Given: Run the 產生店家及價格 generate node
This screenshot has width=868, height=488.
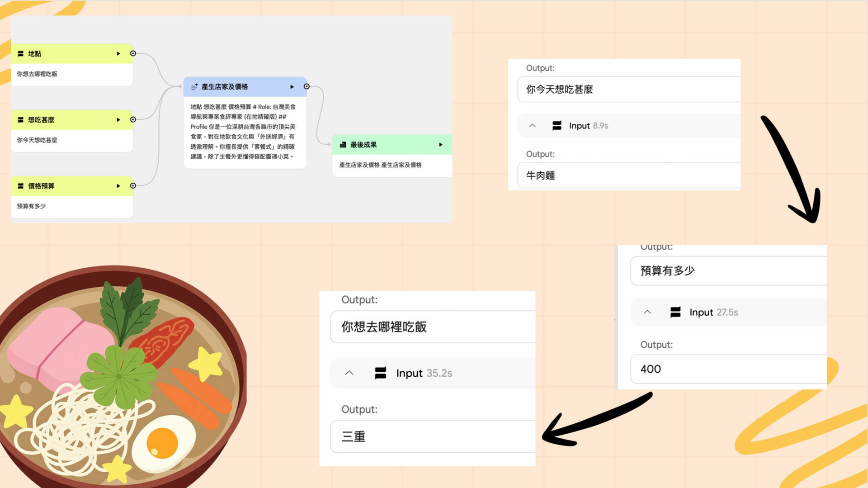Looking at the screenshot, I should coord(292,87).
